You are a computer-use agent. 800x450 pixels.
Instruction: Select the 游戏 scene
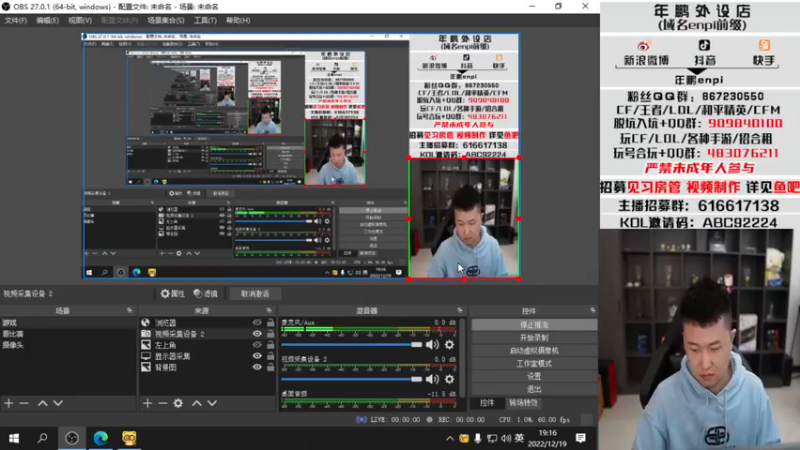[68, 322]
